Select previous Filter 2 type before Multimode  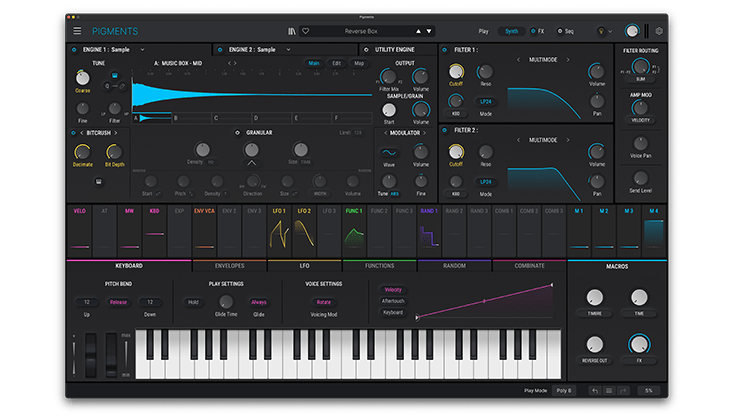tap(518, 140)
